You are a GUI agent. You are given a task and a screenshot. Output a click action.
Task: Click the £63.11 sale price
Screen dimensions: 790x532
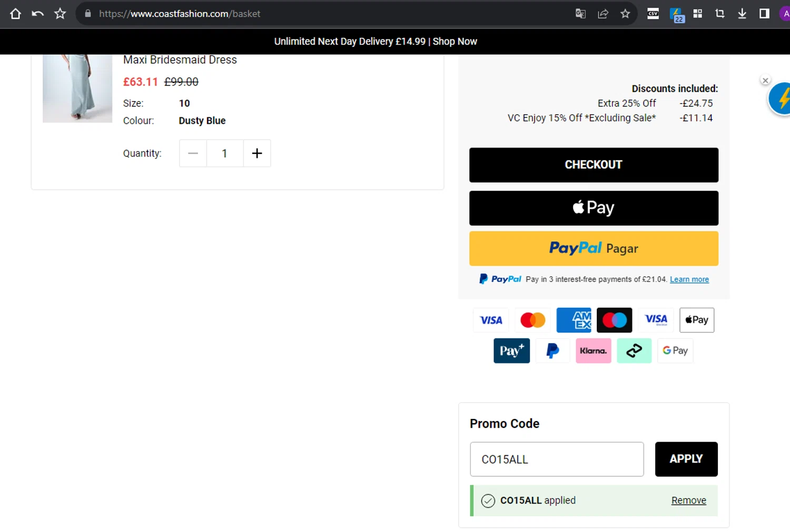141,82
